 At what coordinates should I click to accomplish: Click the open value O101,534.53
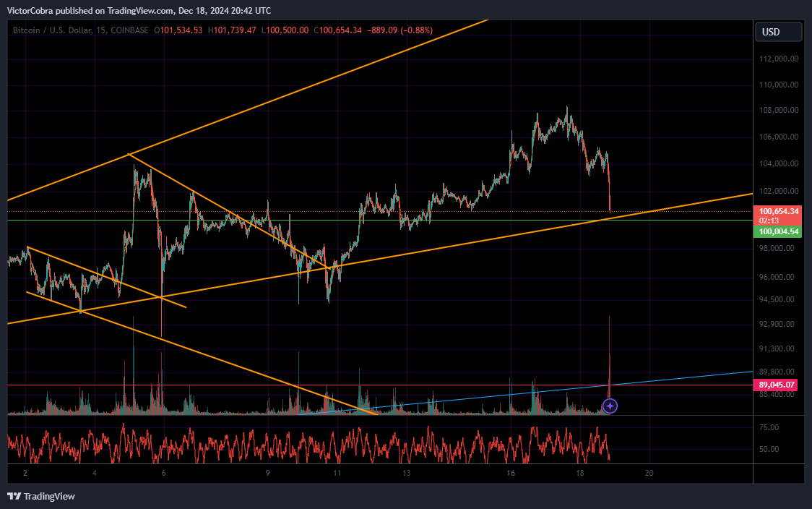[x=178, y=30]
